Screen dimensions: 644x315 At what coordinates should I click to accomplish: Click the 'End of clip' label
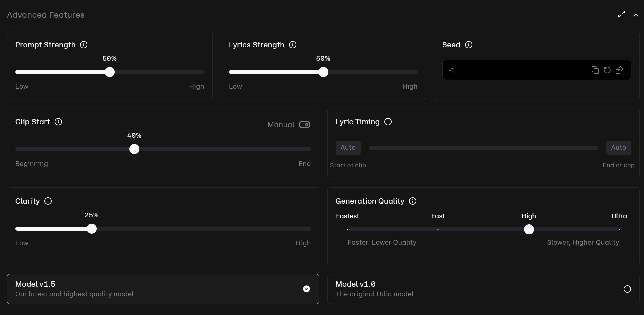(618, 165)
